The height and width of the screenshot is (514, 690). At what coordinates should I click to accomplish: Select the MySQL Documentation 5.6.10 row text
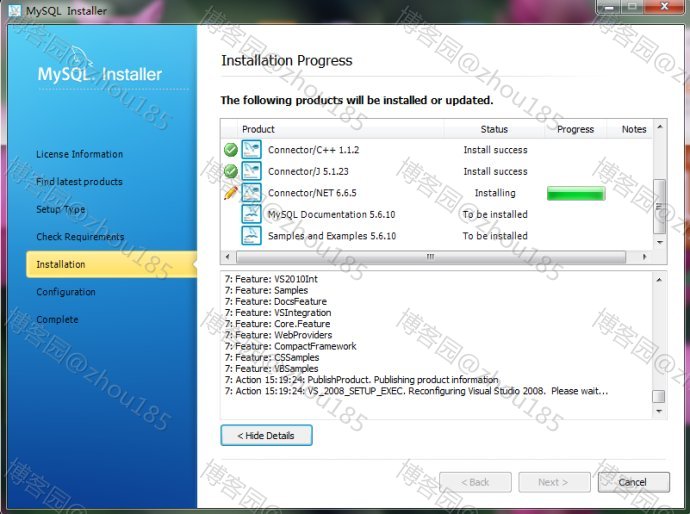pyautogui.click(x=331, y=214)
